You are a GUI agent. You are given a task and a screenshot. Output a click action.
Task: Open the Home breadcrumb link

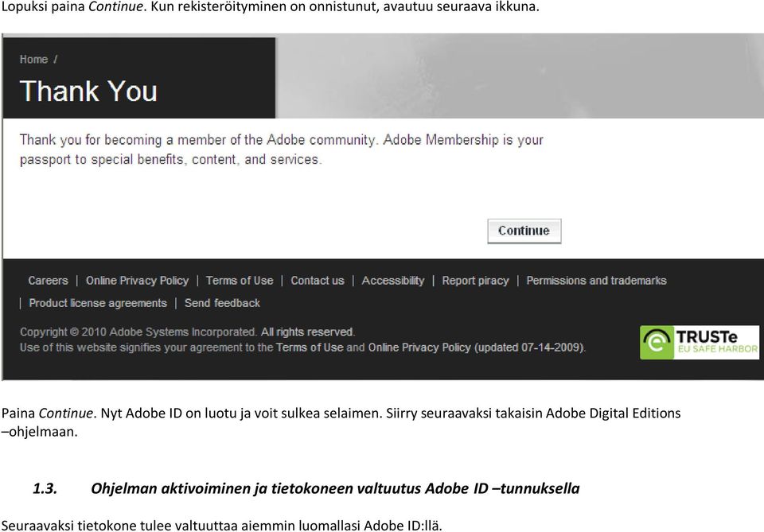(33, 60)
